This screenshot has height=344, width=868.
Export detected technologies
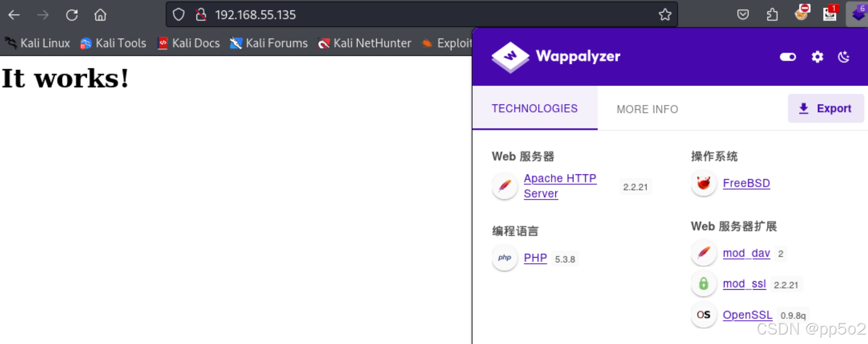825,108
